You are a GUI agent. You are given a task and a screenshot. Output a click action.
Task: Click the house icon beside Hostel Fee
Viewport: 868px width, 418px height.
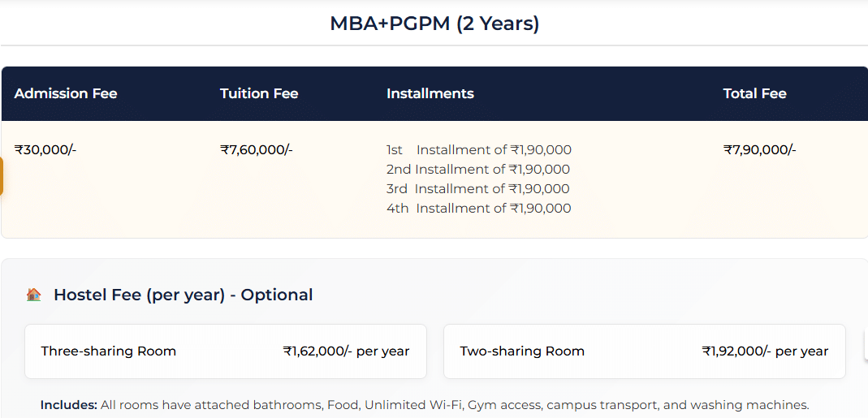pos(33,295)
